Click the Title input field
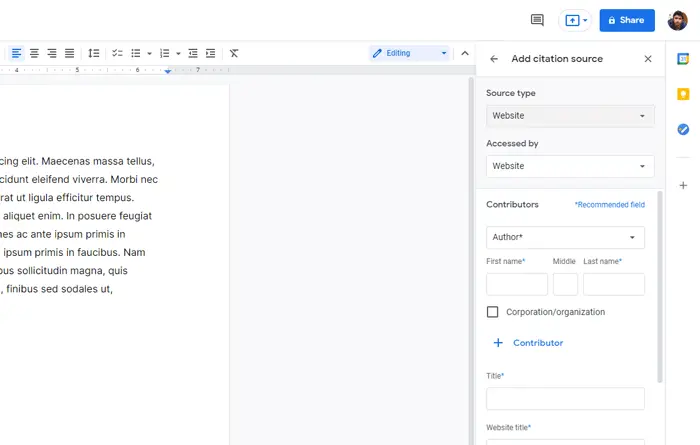 [565, 399]
